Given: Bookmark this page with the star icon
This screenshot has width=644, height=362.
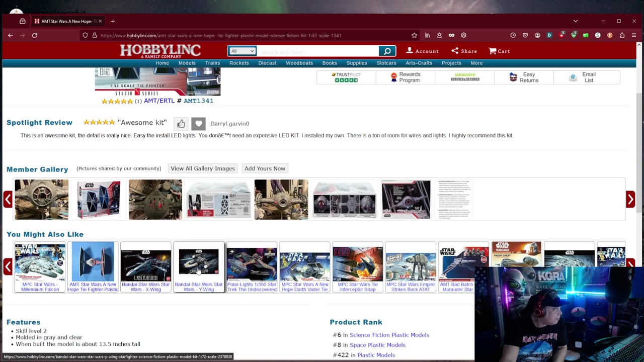Looking at the screenshot, I should [414, 35].
